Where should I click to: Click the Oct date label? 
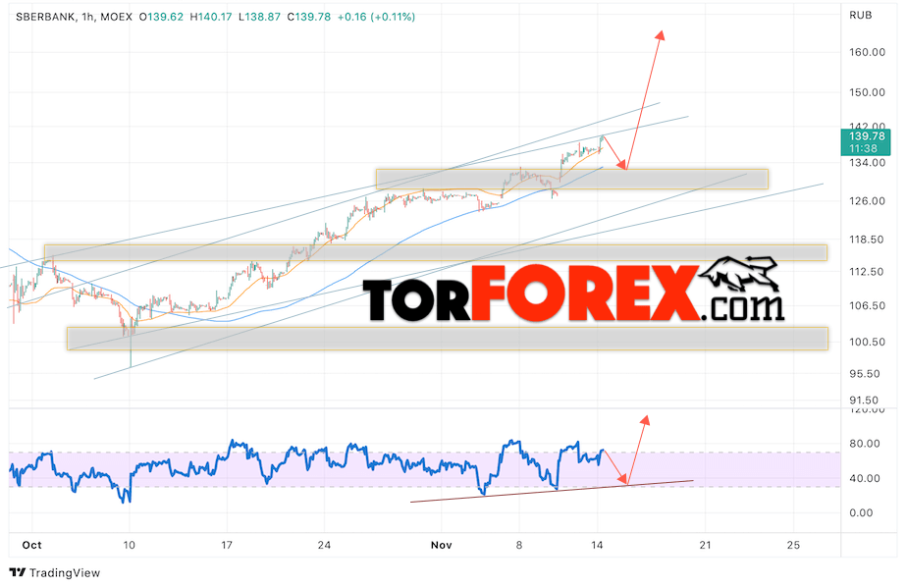(31, 545)
